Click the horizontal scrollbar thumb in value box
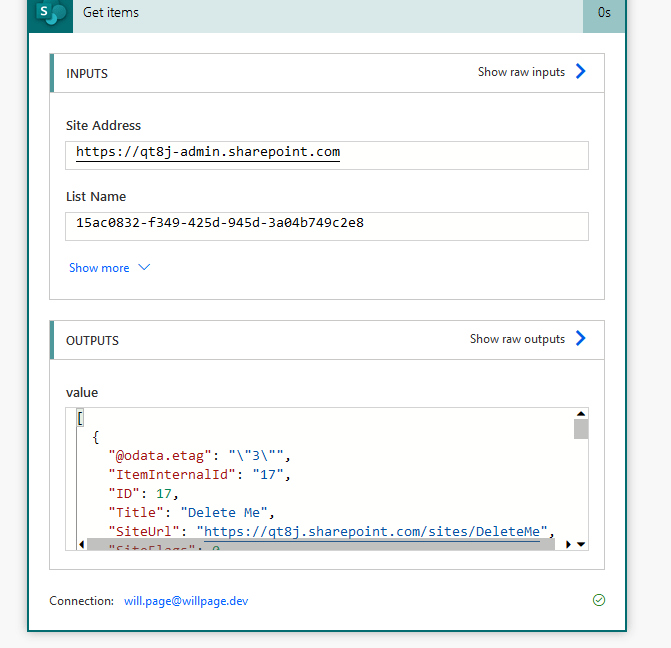The width and height of the screenshot is (671, 648). point(312,544)
